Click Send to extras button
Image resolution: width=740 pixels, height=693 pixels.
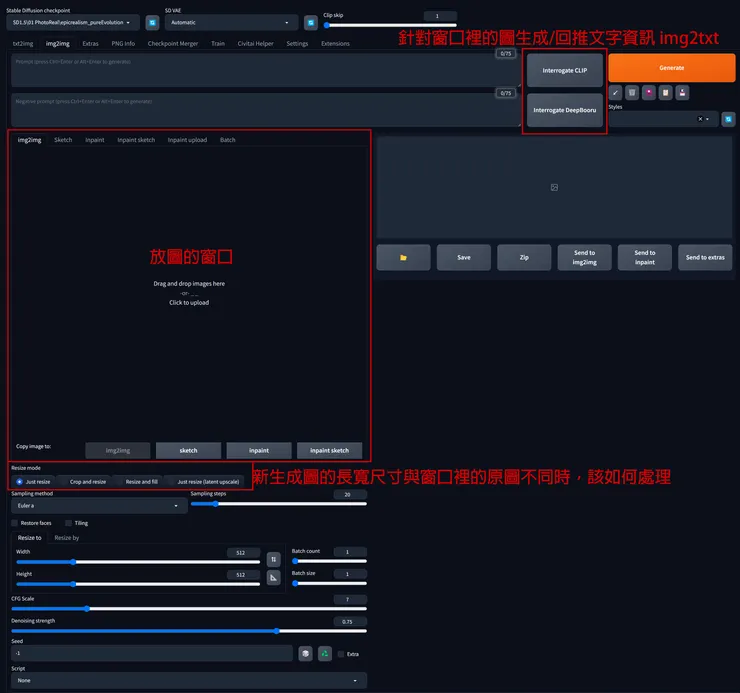pyautogui.click(x=705, y=257)
